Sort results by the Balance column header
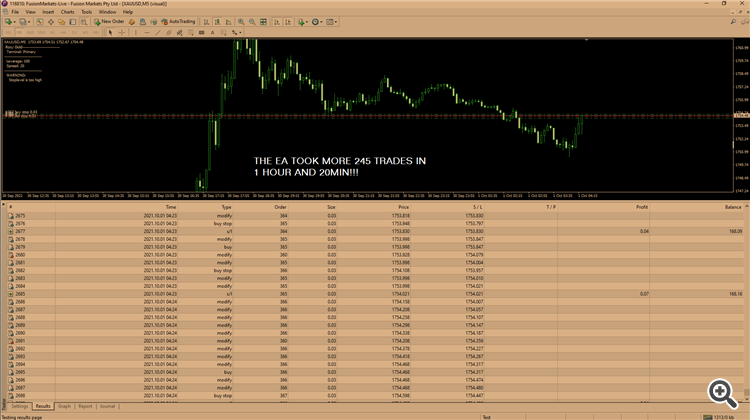The width and height of the screenshot is (750, 420). coord(696,207)
